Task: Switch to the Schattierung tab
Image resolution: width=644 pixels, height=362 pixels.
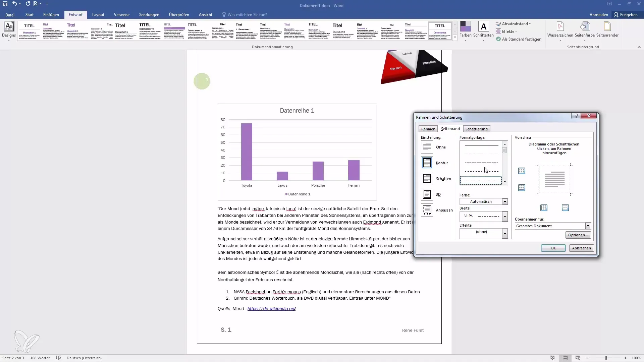Action: tap(476, 129)
